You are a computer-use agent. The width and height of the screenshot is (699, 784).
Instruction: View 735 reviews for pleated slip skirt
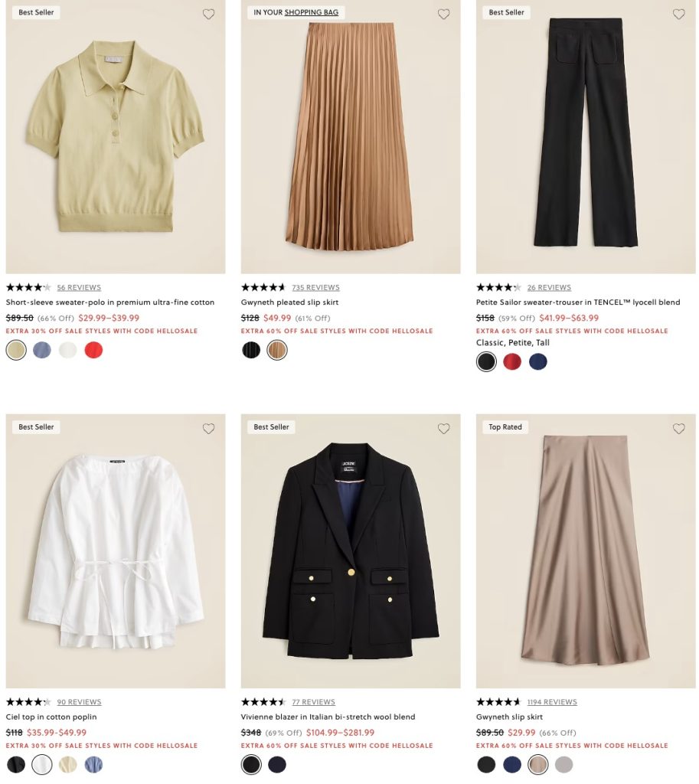pos(315,288)
